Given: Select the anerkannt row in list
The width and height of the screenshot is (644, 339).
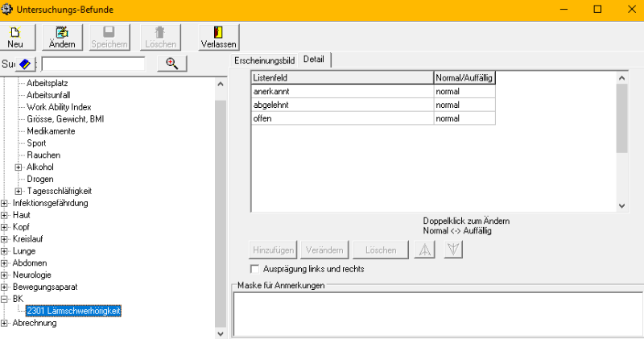Looking at the screenshot, I should click(341, 92).
